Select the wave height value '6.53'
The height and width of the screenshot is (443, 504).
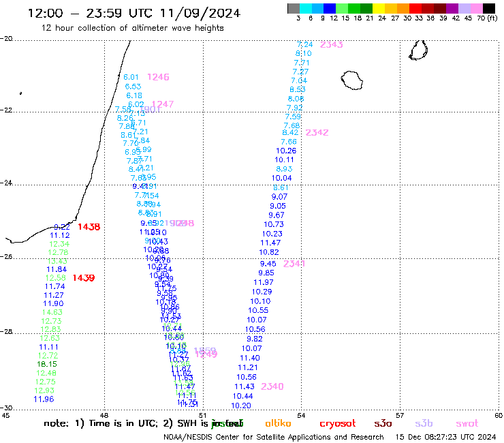pos(133,87)
